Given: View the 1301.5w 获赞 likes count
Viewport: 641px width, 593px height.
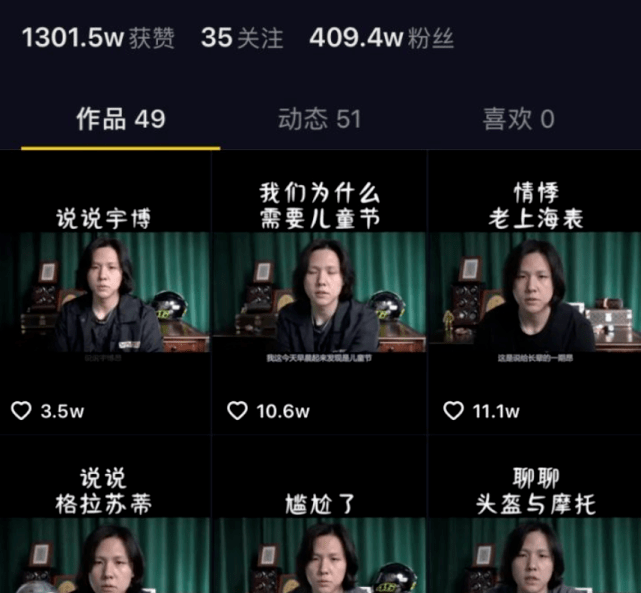Looking at the screenshot, I should tap(98, 38).
